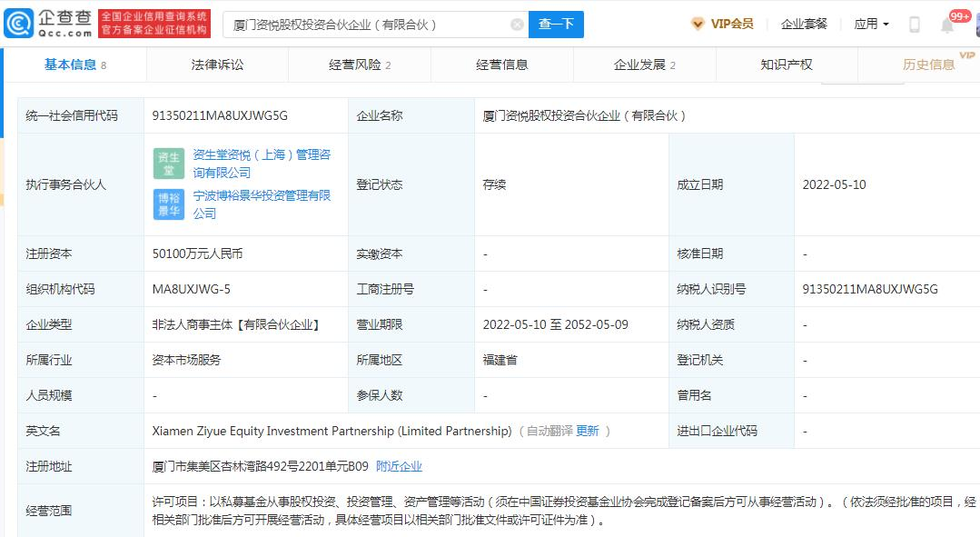The width and height of the screenshot is (980, 537).
Task: Click the 更新 translation refresh link
Action: tap(586, 430)
